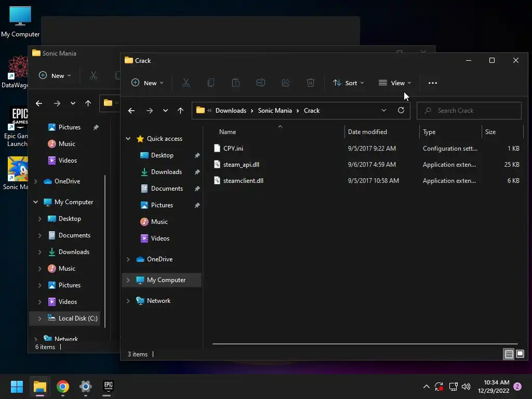Click the Search Crack input field
Viewport: 532px width, 399px height.
(x=469, y=111)
